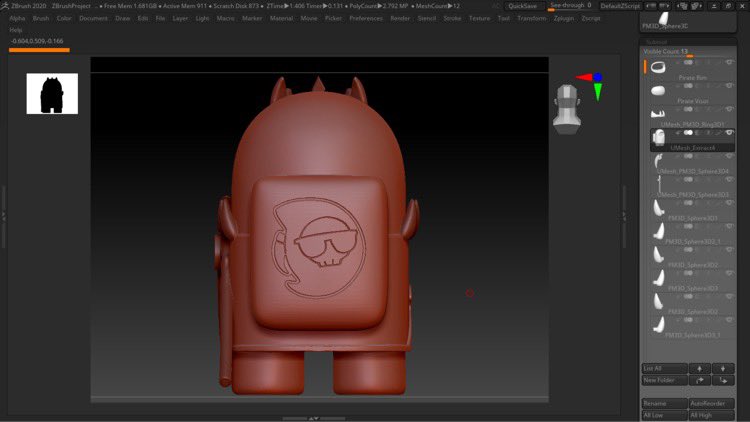Click the skull emblem on the backpack
The width and height of the screenshot is (750, 422).
pos(326,243)
